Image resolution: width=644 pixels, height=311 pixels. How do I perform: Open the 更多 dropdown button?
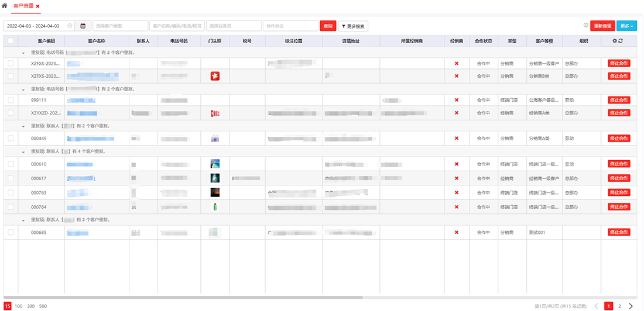[x=626, y=26]
